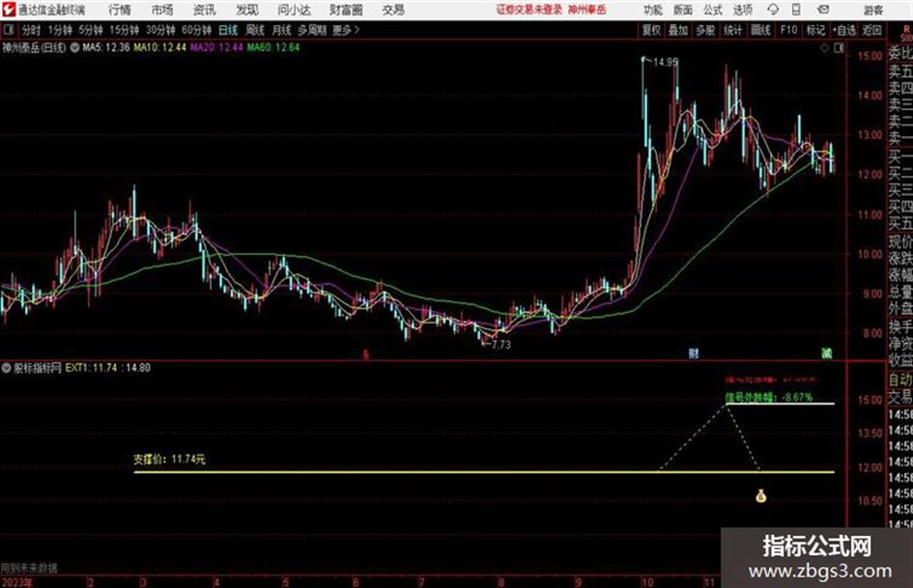Image resolution: width=913 pixels, height=588 pixels.
Task: Click the green 减 marker on chart
Action: point(826,353)
